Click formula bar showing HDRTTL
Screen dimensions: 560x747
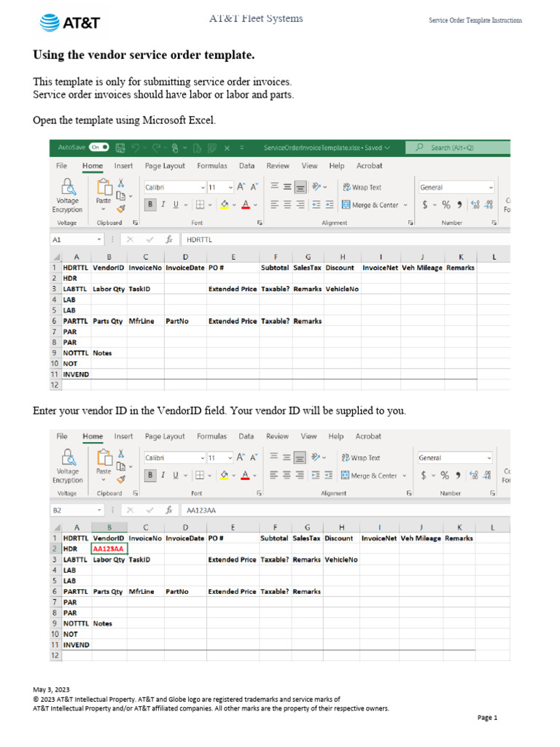[345, 239]
